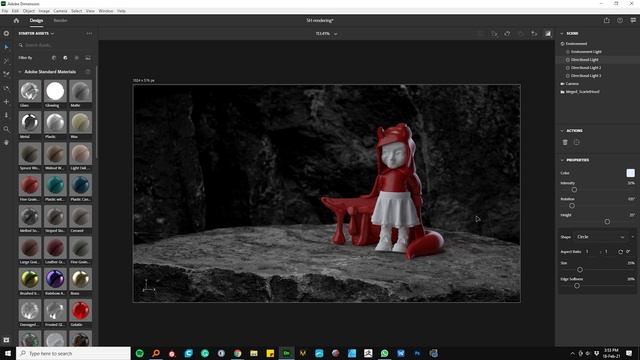Image resolution: width=640 pixels, height=360 pixels.
Task: Open the Share and export icon
Action: click(607, 20)
